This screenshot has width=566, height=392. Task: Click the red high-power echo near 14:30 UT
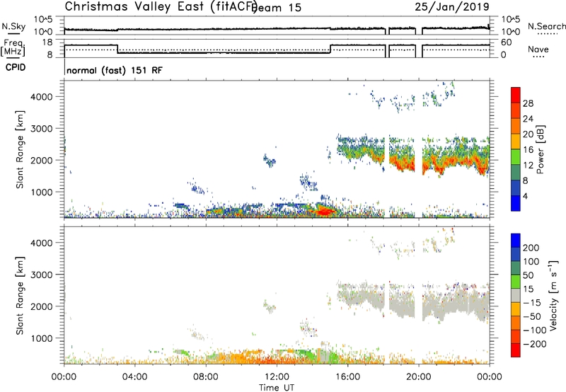(x=326, y=211)
